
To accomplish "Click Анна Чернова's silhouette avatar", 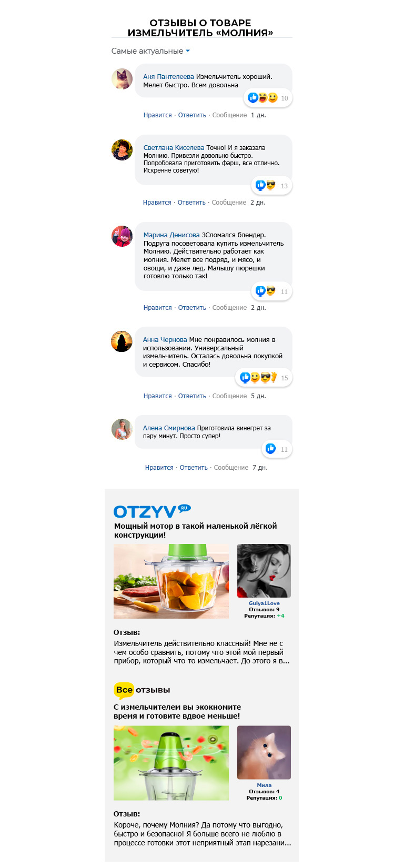I will (122, 341).
